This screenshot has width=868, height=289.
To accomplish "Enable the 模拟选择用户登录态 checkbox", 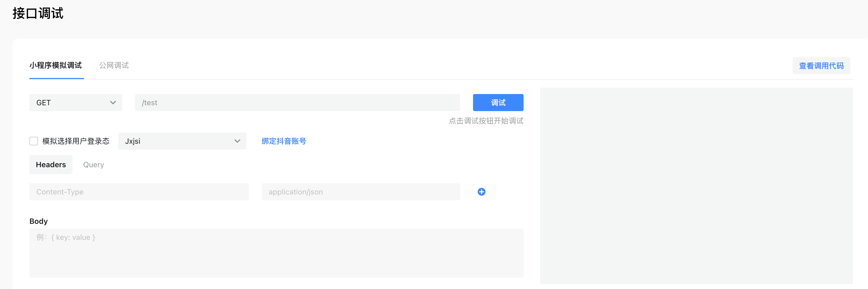I will tap(34, 141).
